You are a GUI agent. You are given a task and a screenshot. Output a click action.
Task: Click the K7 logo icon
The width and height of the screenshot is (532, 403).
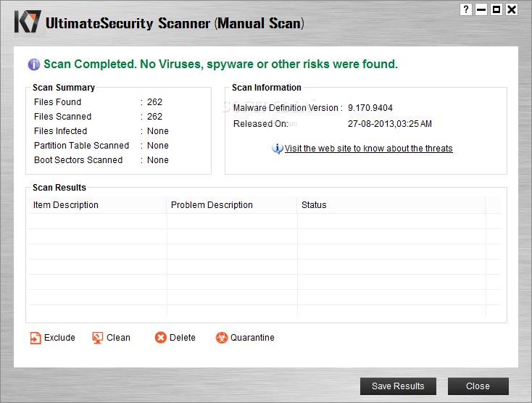pos(27,22)
